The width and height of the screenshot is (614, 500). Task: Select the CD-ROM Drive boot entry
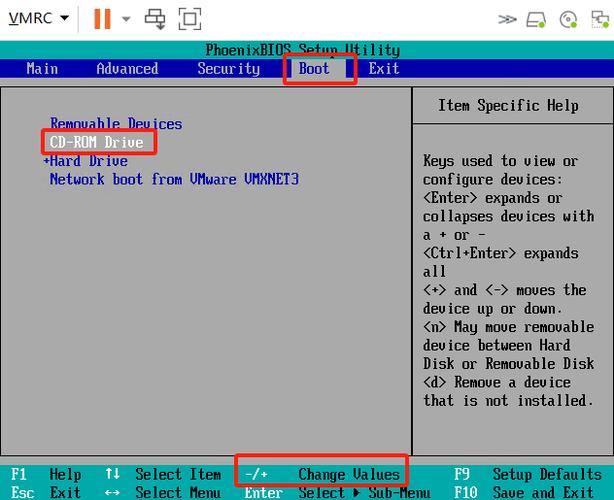97,143
